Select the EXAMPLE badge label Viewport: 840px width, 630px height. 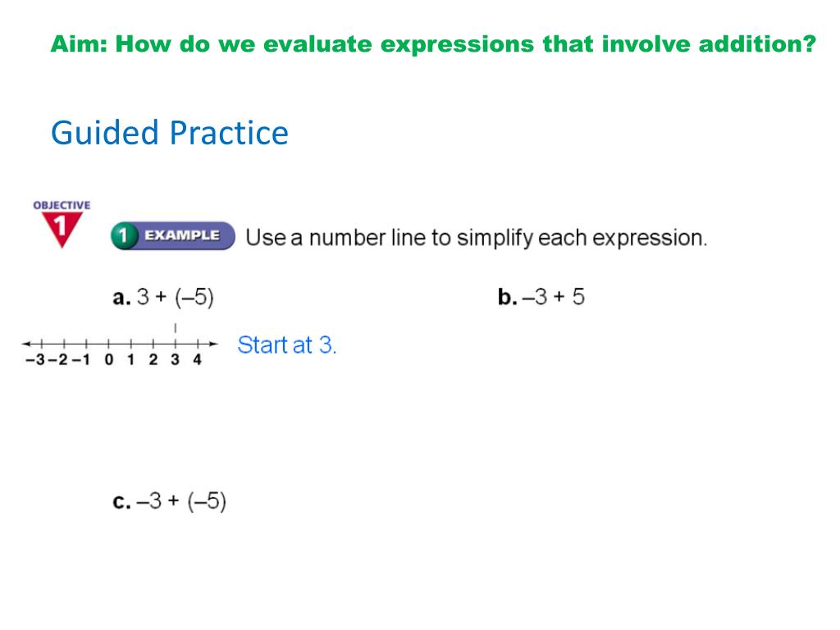[x=182, y=235]
